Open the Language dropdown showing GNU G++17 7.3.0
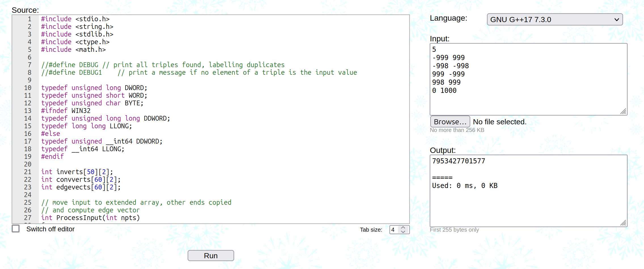The width and height of the screenshot is (644, 269). 554,20
